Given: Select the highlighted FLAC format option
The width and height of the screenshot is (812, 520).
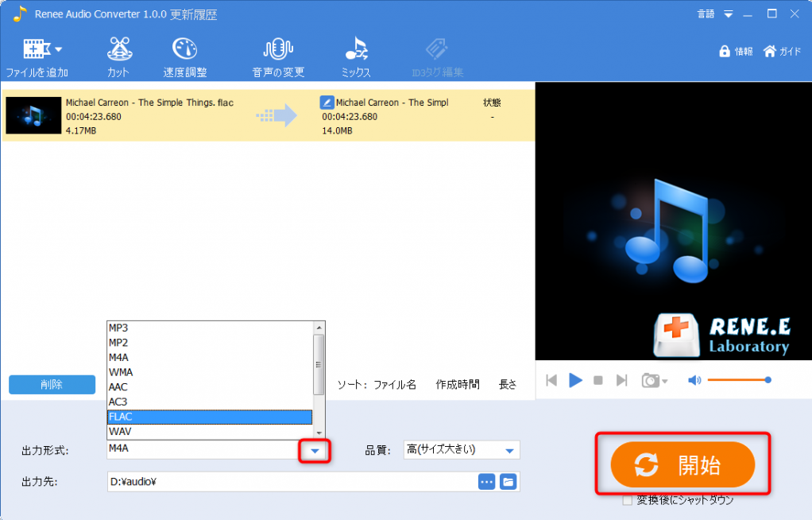Looking at the screenshot, I should (210, 417).
